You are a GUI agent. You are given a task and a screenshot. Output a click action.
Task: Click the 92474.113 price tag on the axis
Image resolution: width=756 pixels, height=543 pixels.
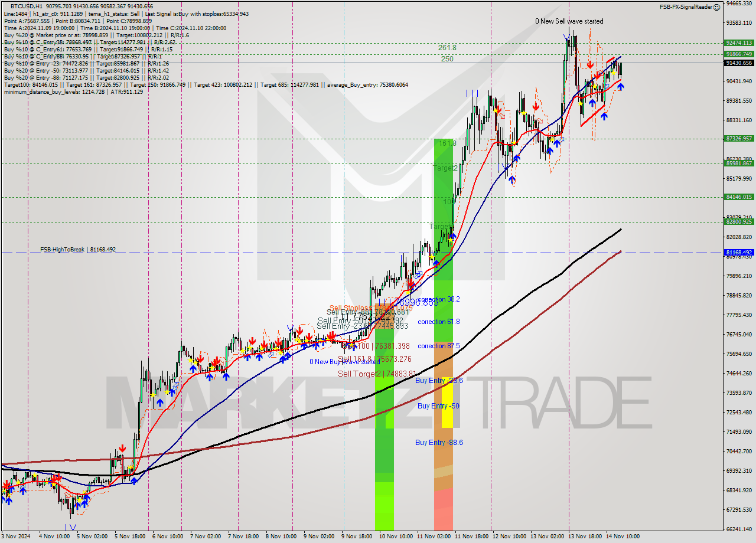(x=739, y=43)
